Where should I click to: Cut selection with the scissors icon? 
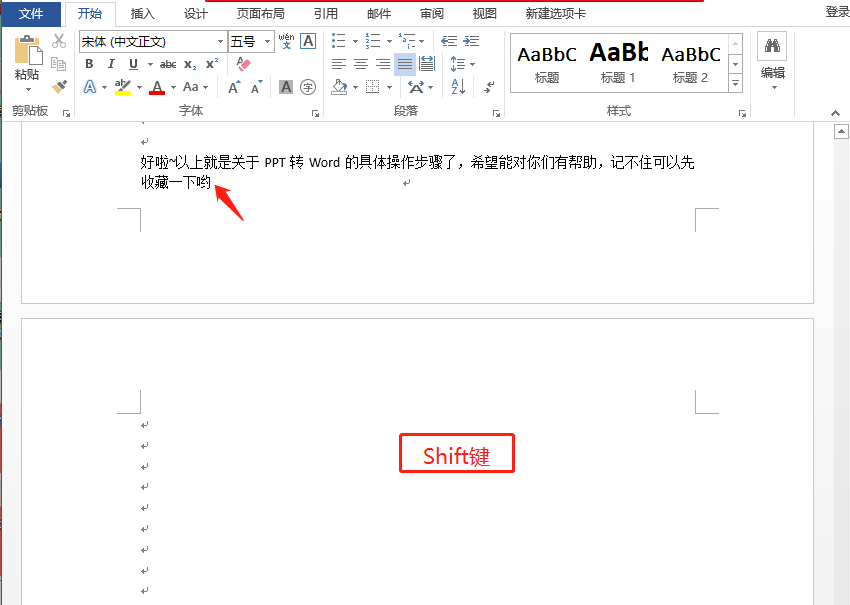(x=59, y=41)
